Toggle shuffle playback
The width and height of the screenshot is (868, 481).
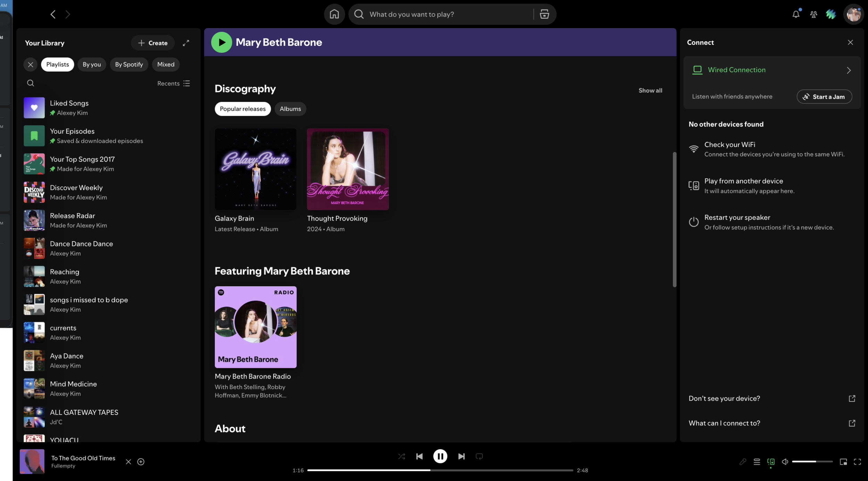402,456
